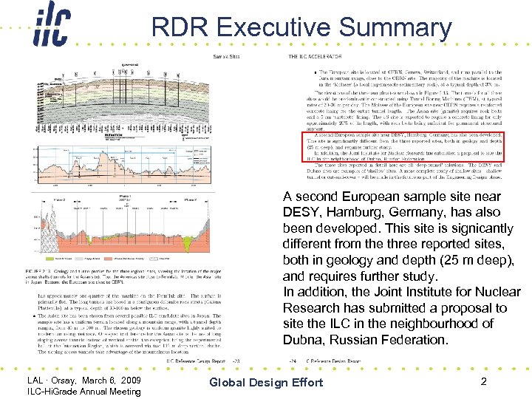The height and width of the screenshot is (399, 532).
Task: Click the line 'site the ILC in the neighbourhood of'
Action: [388, 324]
